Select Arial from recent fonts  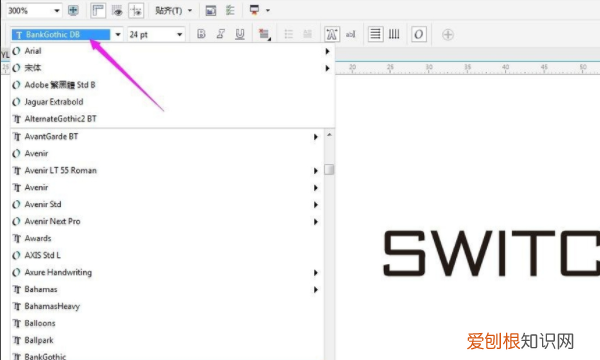coord(33,51)
